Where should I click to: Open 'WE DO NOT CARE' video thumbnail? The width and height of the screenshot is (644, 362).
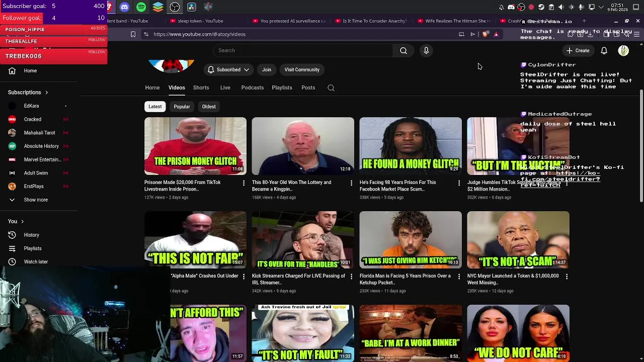[518, 333]
